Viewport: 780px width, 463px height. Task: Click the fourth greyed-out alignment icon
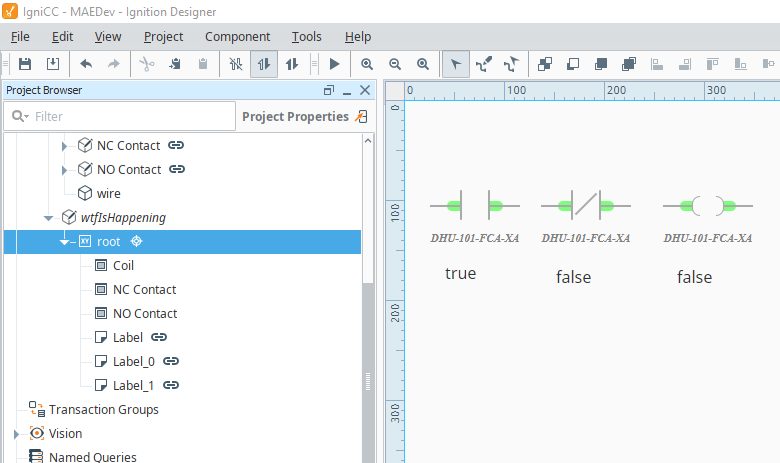point(741,64)
